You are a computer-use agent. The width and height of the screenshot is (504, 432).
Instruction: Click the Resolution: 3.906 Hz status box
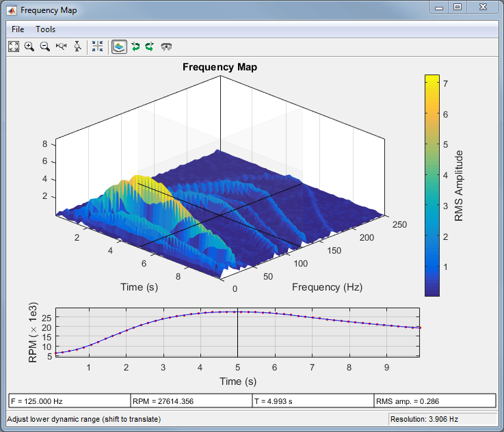[x=441, y=419]
